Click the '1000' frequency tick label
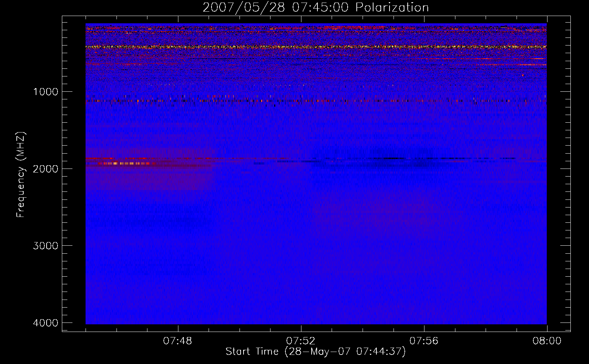This screenshot has height=364, width=589. (x=46, y=92)
